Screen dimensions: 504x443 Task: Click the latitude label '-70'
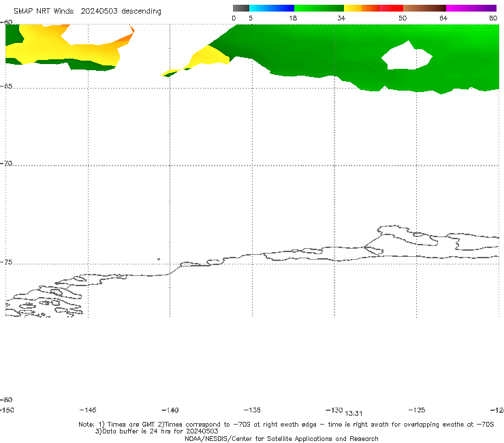coord(6,164)
